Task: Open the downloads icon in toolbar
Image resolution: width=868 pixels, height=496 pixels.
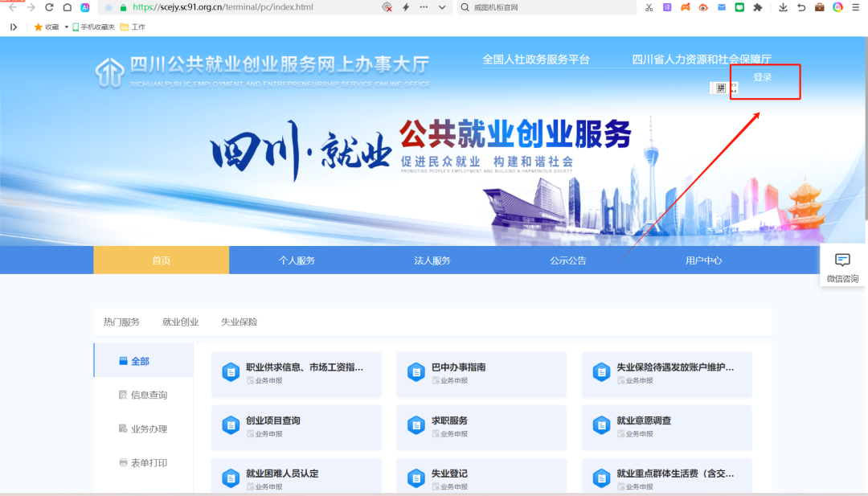Action: coord(783,7)
